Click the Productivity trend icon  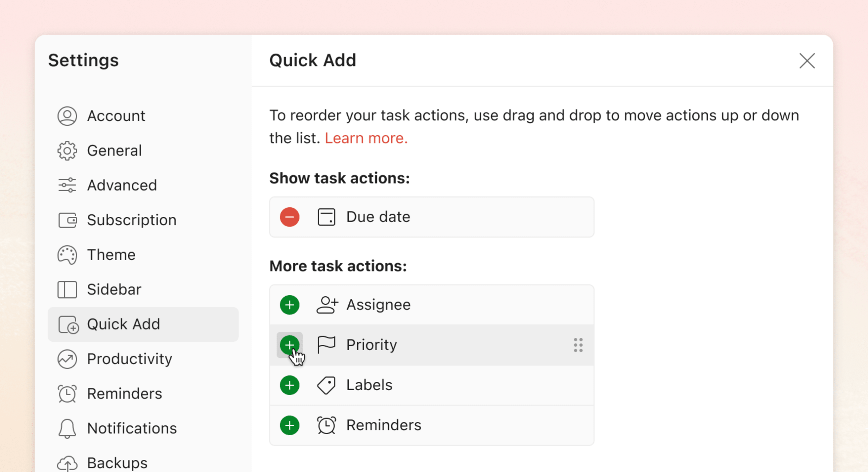click(67, 359)
